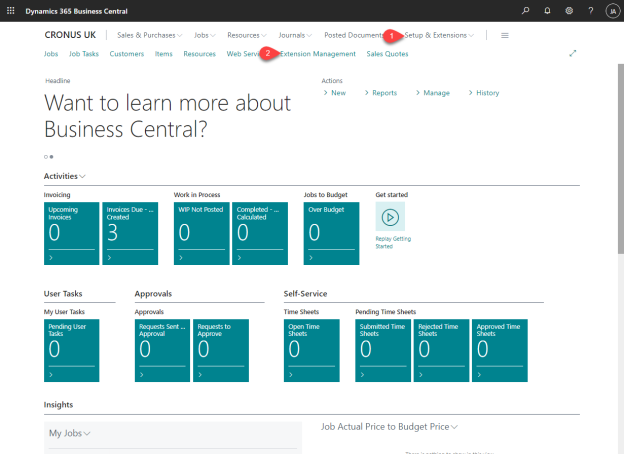Open the Approved Time Sheets tile
The image size is (624, 454).
(500, 350)
